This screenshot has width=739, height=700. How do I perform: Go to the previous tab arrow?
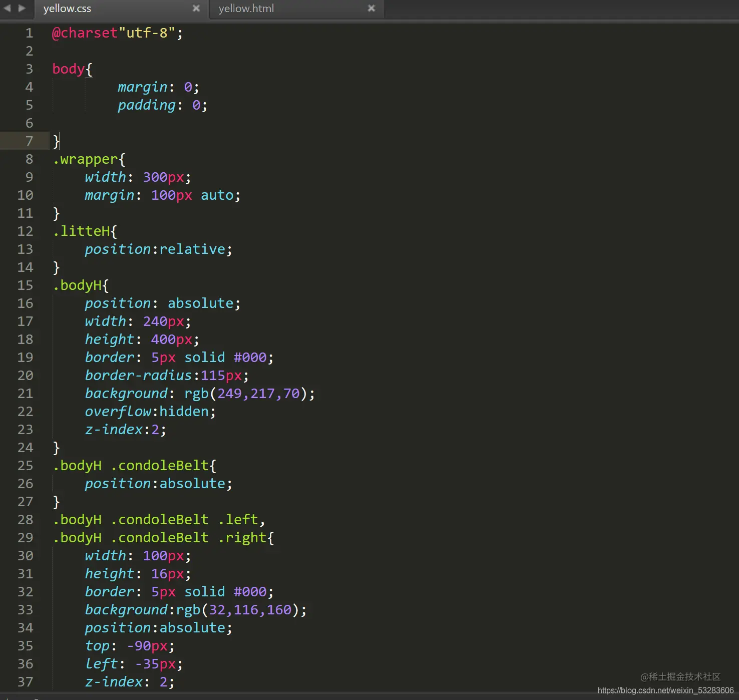tap(8, 8)
